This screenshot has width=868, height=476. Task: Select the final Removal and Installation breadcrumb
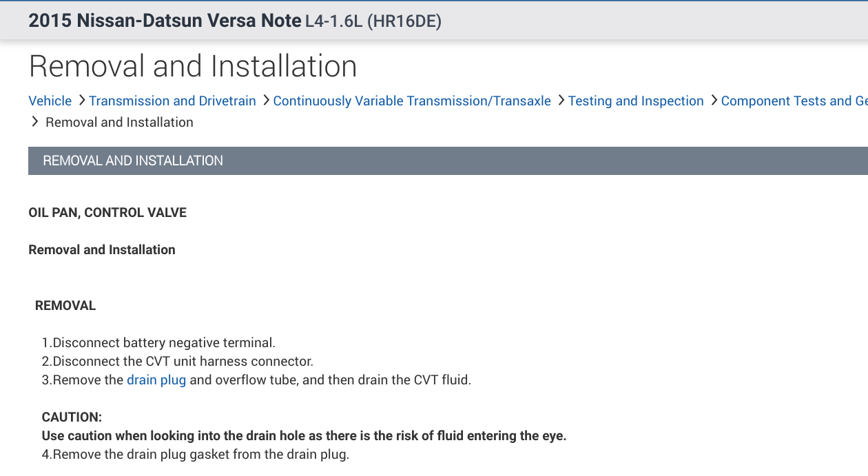click(119, 123)
